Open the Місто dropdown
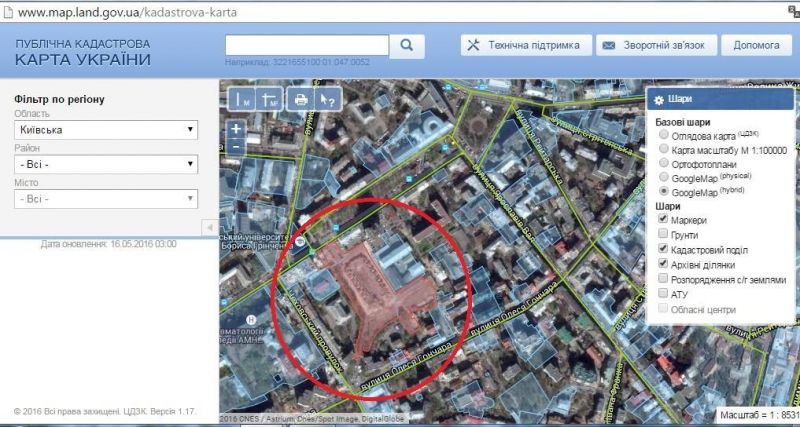The image size is (800, 427). click(x=106, y=199)
